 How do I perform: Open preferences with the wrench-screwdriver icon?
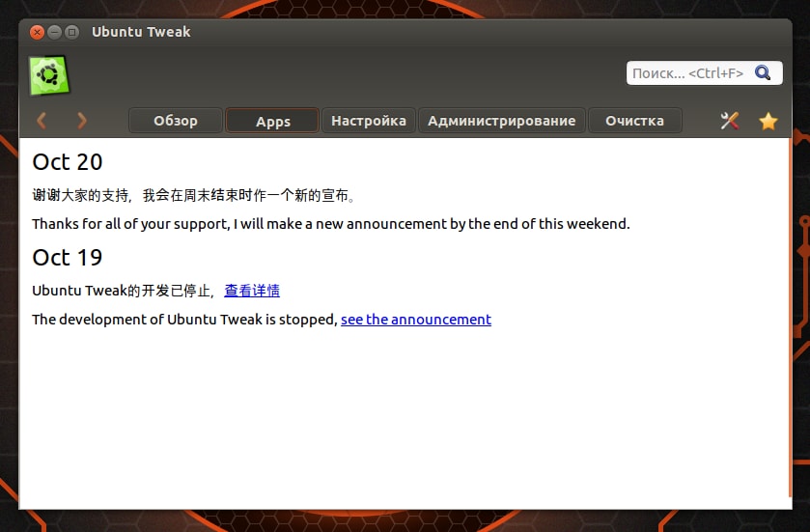(730, 121)
